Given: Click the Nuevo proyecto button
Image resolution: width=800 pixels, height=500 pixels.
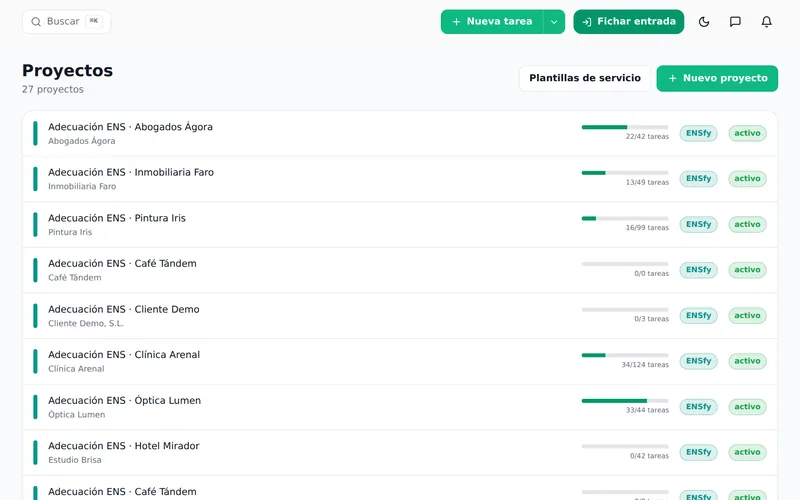Looking at the screenshot, I should point(717,78).
